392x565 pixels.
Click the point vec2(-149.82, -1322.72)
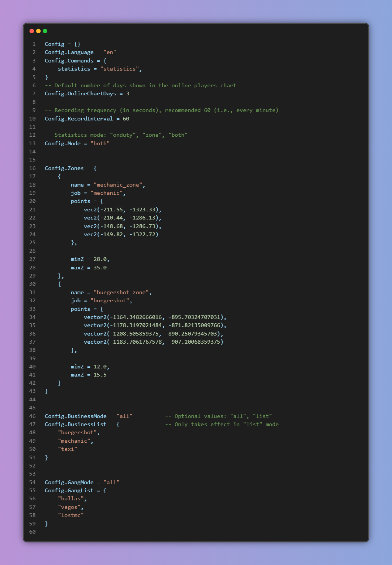(x=121, y=234)
